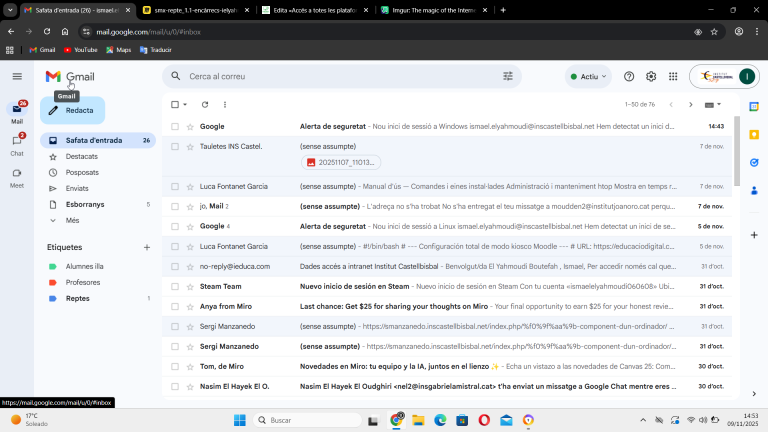
Task: Click in the Cerca al correu search field
Action: point(340,76)
